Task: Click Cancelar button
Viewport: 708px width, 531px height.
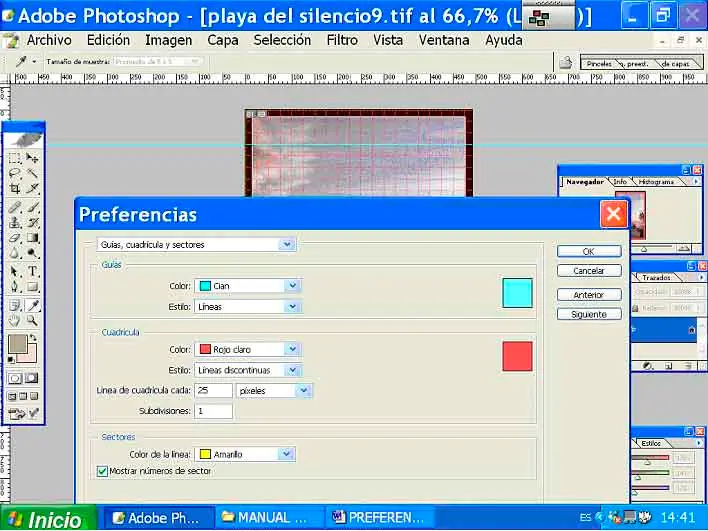Action: [589, 271]
